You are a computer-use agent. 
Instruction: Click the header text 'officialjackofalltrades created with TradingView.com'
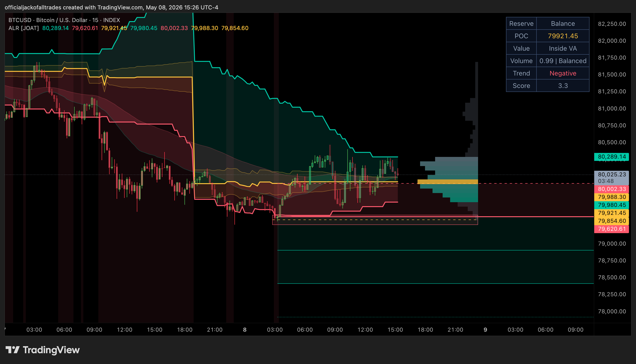pyautogui.click(x=74, y=8)
